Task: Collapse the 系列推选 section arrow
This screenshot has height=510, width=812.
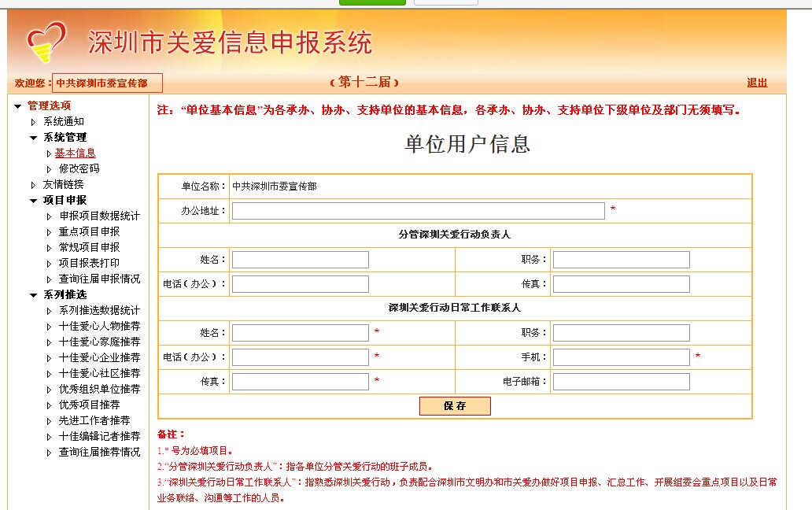Action: point(33,295)
